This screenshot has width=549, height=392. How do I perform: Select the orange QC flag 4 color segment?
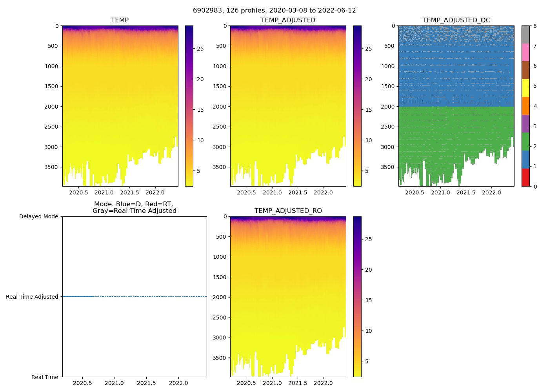coord(525,106)
